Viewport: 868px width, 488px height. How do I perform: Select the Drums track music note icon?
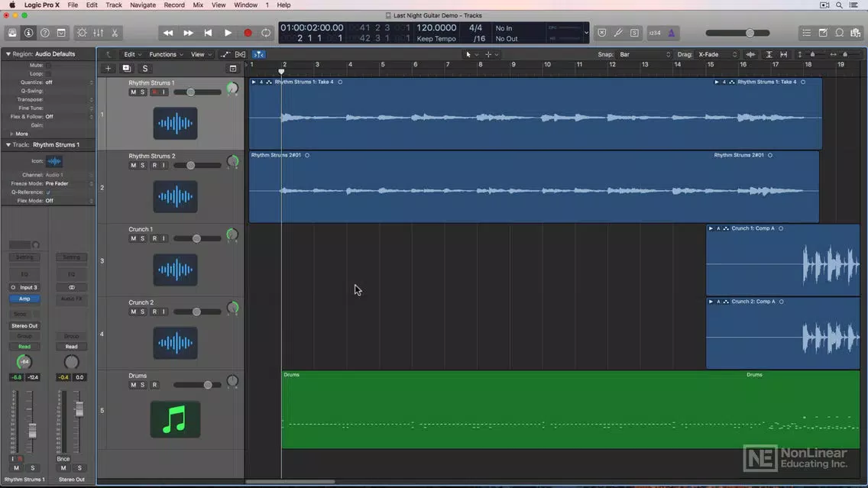point(176,419)
